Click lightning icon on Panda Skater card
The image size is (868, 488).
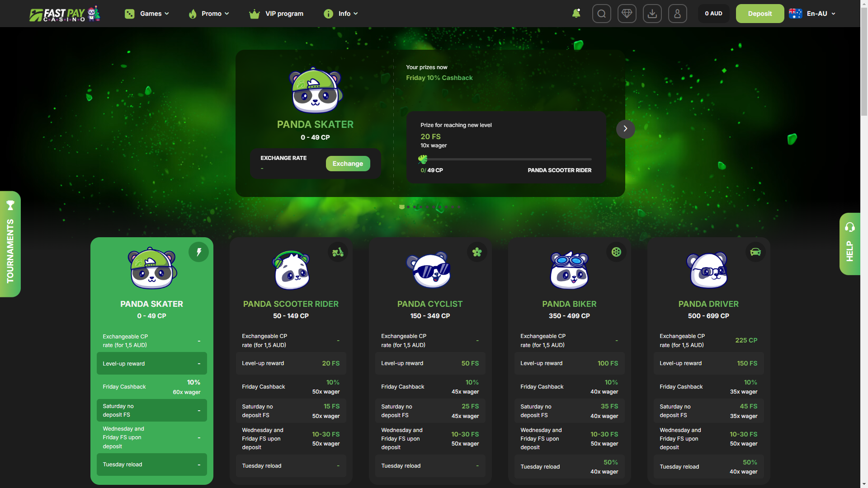pos(199,252)
